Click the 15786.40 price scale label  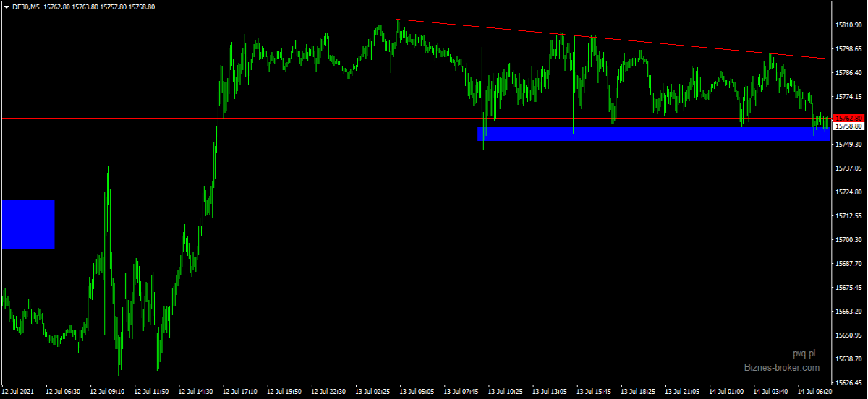(x=848, y=73)
